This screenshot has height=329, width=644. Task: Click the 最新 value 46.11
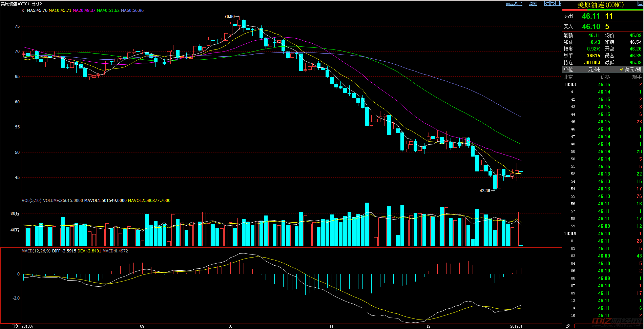[x=594, y=36]
